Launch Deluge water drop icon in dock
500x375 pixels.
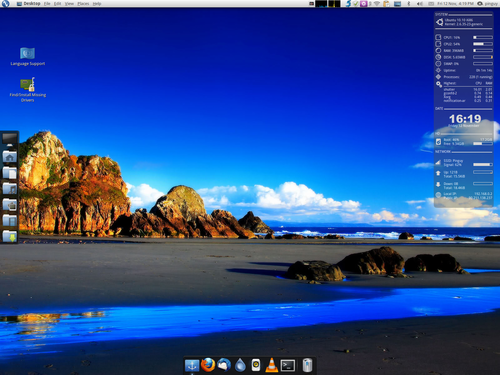(240, 365)
